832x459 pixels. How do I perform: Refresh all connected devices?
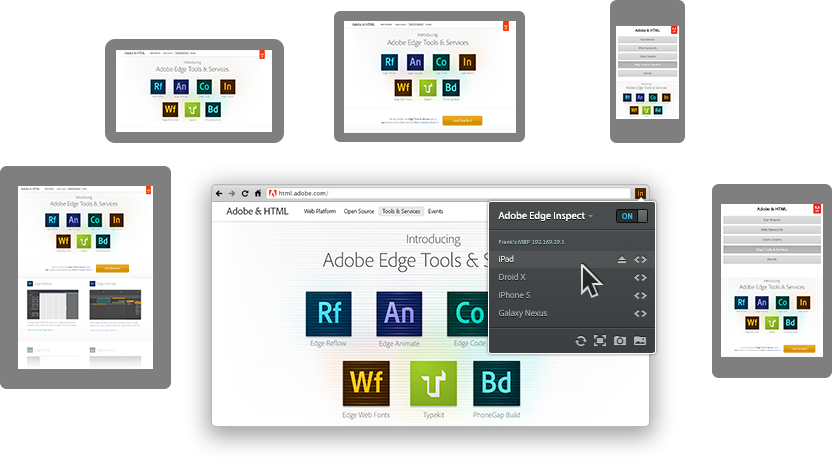point(580,341)
